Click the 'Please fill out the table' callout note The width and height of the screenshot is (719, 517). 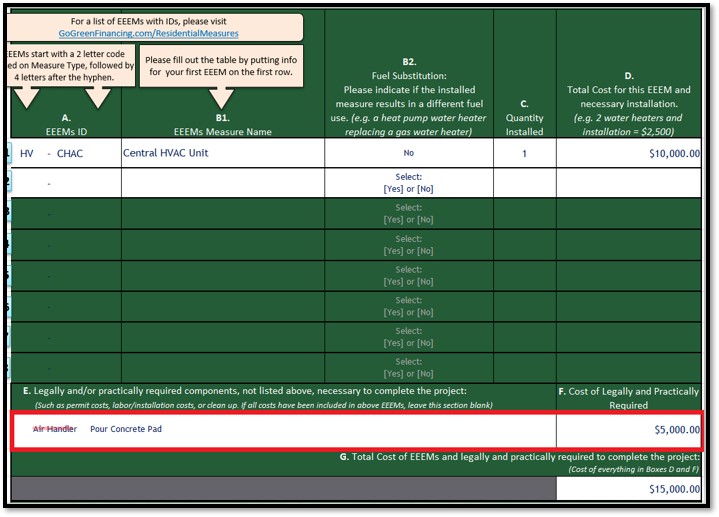coord(221,66)
